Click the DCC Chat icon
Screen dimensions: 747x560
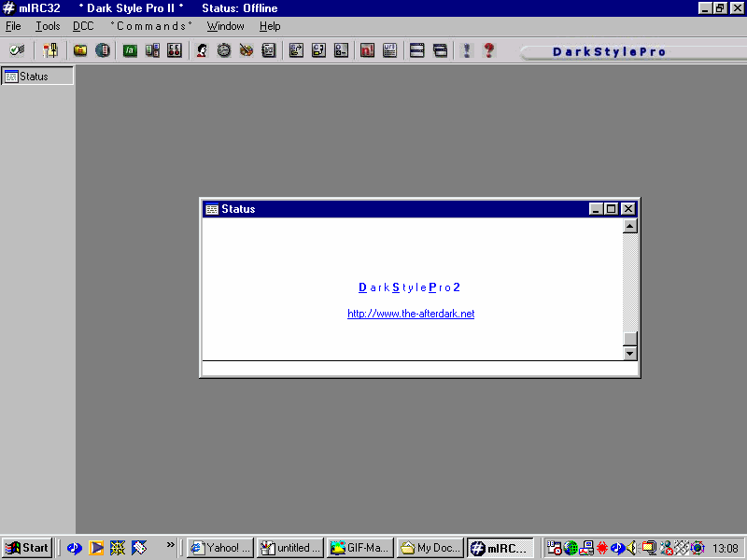[x=318, y=50]
